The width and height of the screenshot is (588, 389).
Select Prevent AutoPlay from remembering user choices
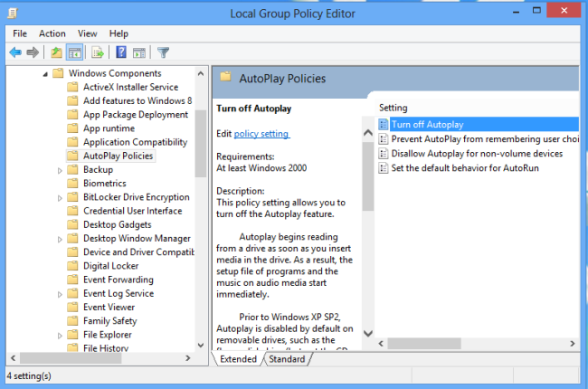479,139
